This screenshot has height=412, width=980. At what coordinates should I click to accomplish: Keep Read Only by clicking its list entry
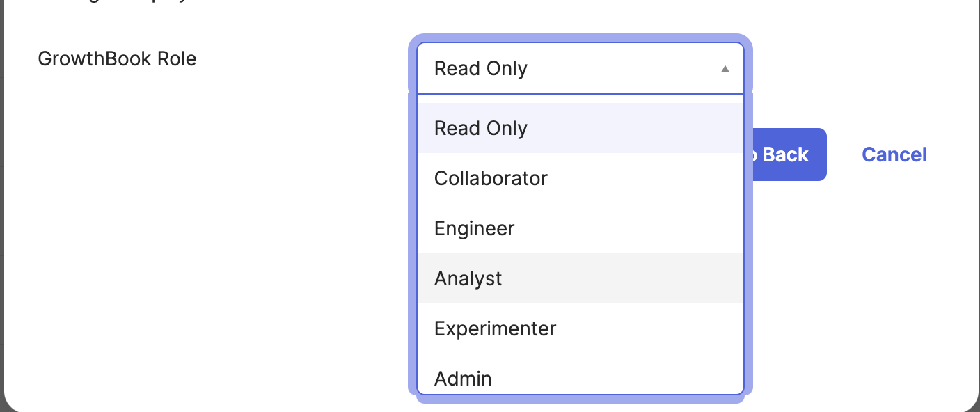tap(580, 128)
